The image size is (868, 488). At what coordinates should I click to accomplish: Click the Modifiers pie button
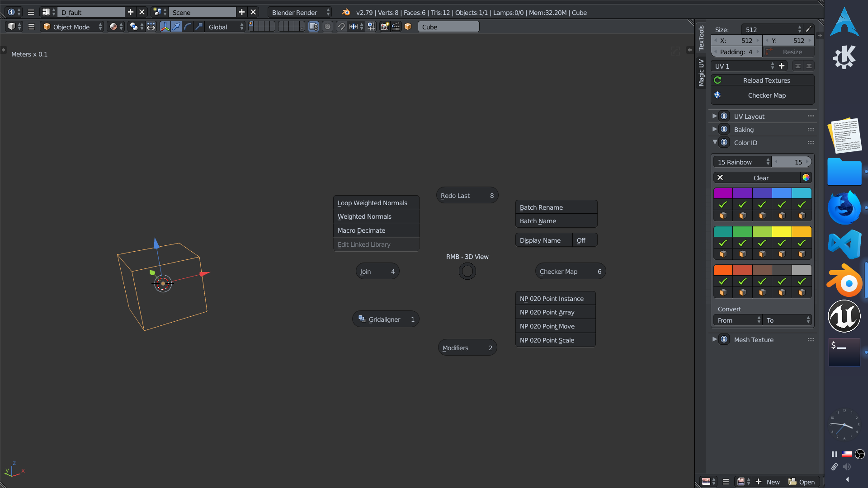[x=467, y=347]
